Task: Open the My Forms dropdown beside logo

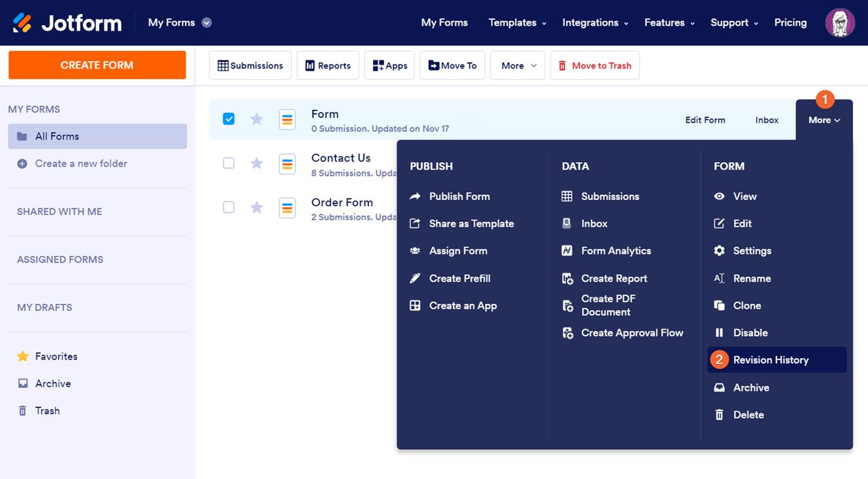Action: point(180,22)
